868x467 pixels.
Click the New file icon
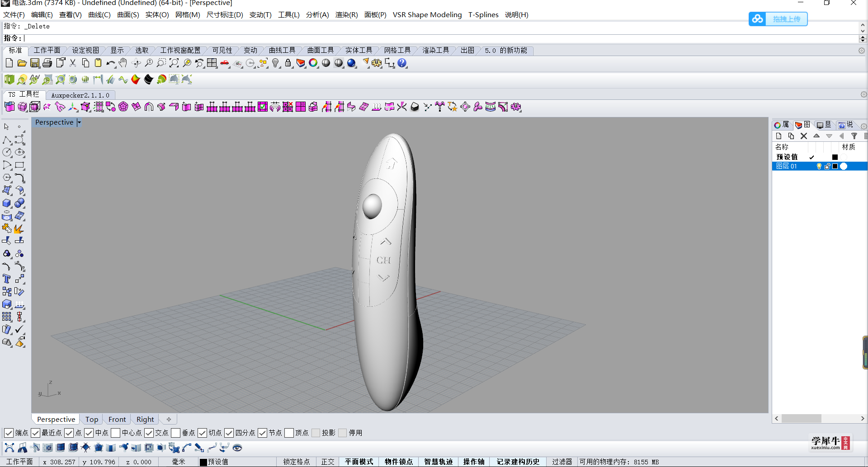coord(9,63)
